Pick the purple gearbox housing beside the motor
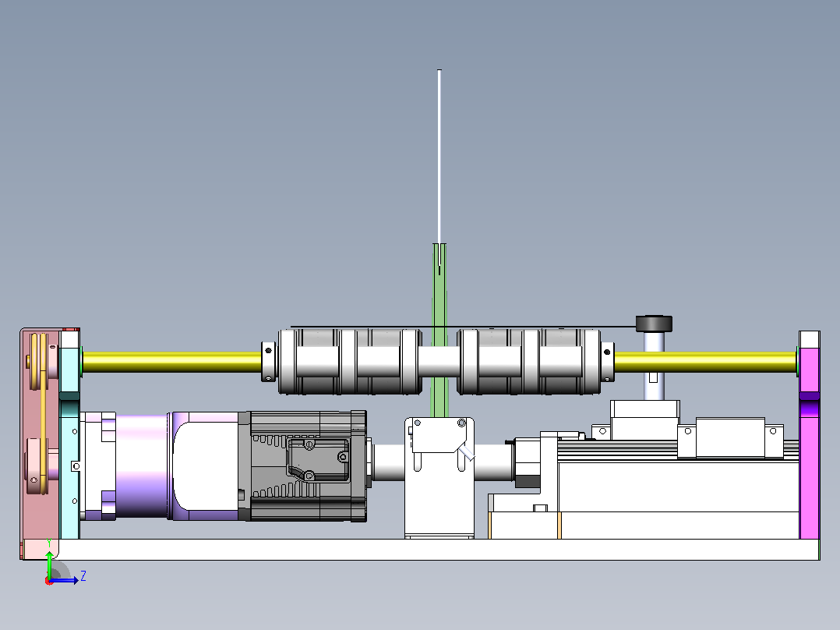Screen dimensions: 840x630 pyautogui.click(x=142, y=466)
